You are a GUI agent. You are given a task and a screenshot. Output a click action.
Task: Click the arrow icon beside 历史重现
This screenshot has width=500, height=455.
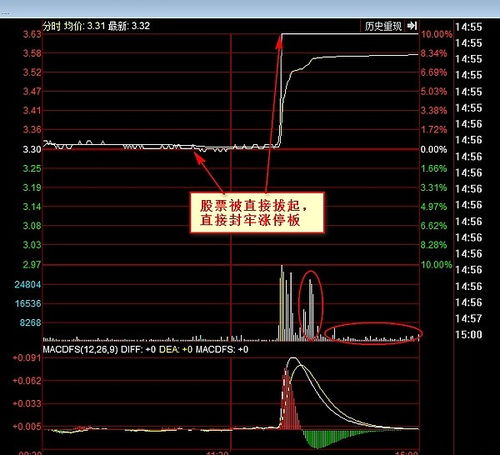click(412, 26)
